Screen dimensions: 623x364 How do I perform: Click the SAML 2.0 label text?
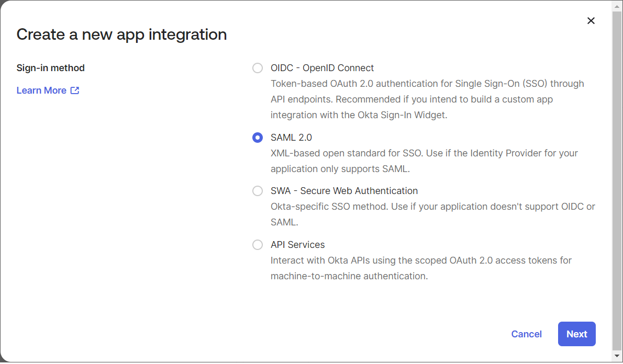pos(291,138)
